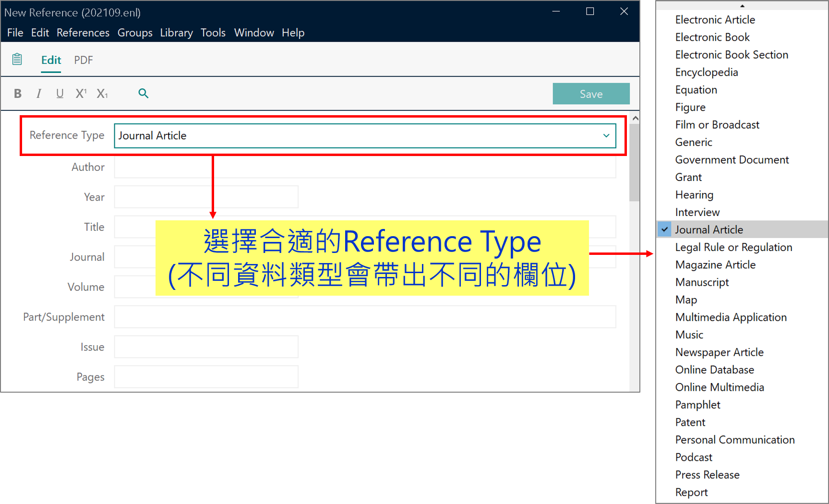Switch to the Edit tab

(51, 60)
